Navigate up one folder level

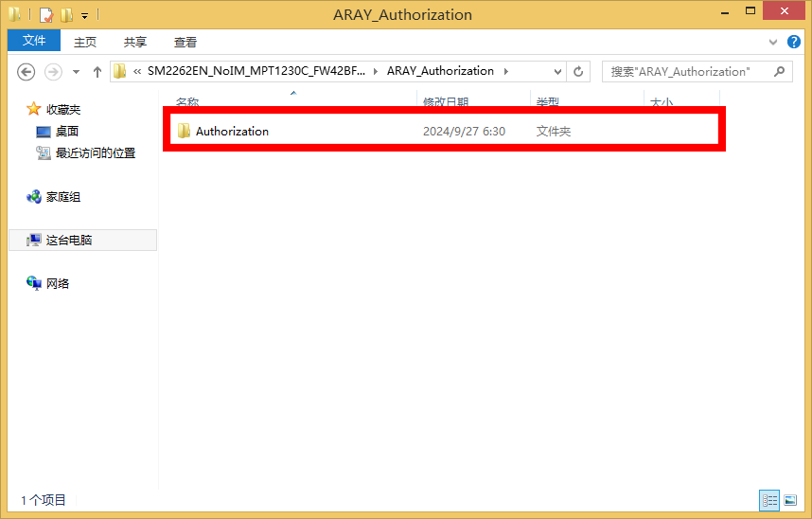(x=97, y=72)
